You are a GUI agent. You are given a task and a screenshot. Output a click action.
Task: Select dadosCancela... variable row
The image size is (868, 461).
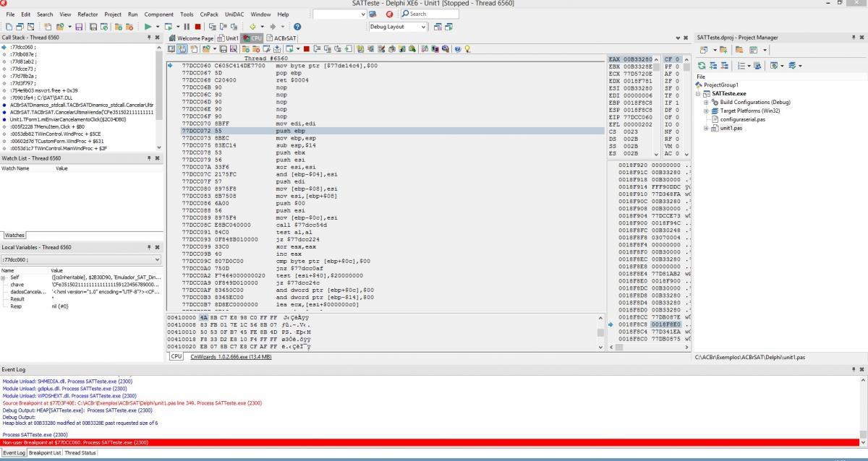point(80,292)
